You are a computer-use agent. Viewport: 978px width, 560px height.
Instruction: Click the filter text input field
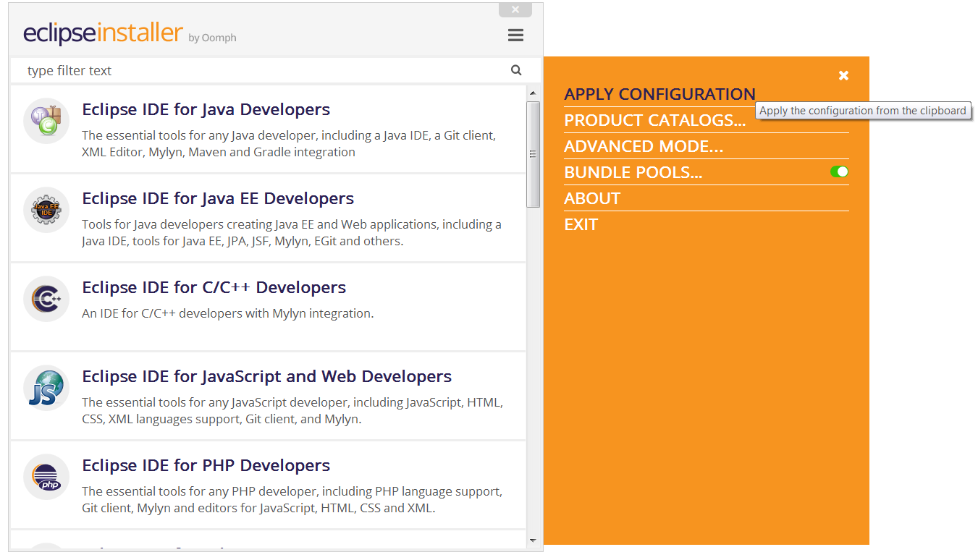tap(253, 69)
